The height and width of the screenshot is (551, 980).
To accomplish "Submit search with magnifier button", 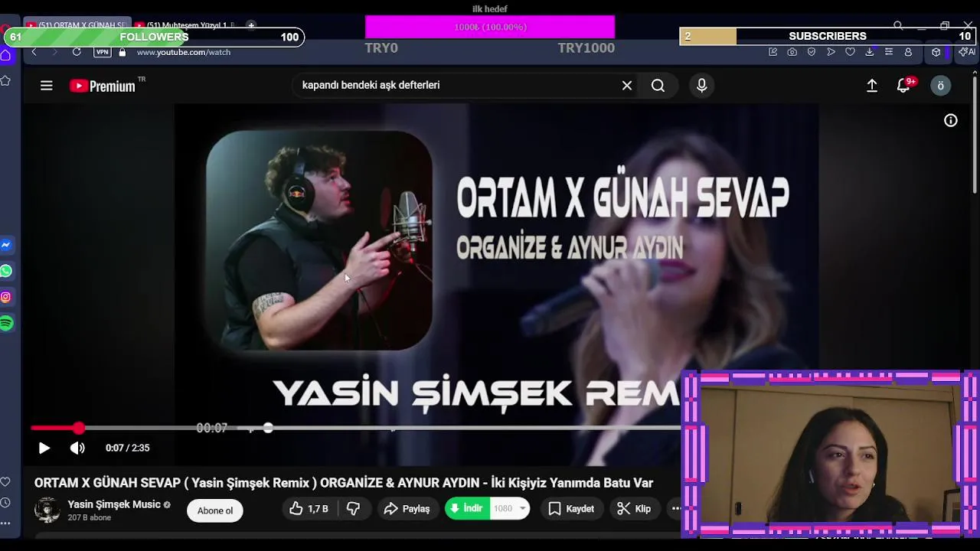I will click(658, 86).
